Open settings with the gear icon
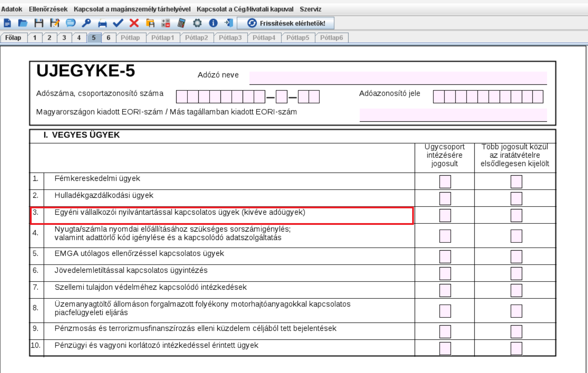Viewport: 588px width, 373px height. 197,23
